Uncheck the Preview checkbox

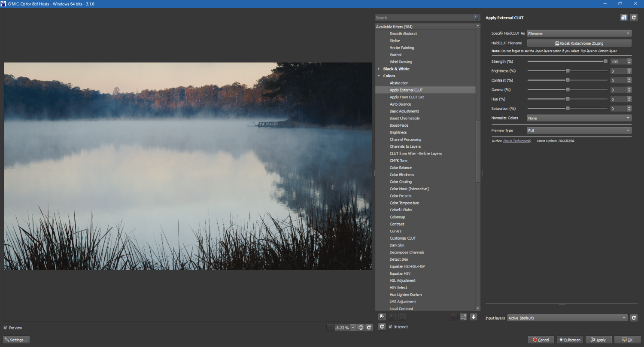pyautogui.click(x=6, y=328)
